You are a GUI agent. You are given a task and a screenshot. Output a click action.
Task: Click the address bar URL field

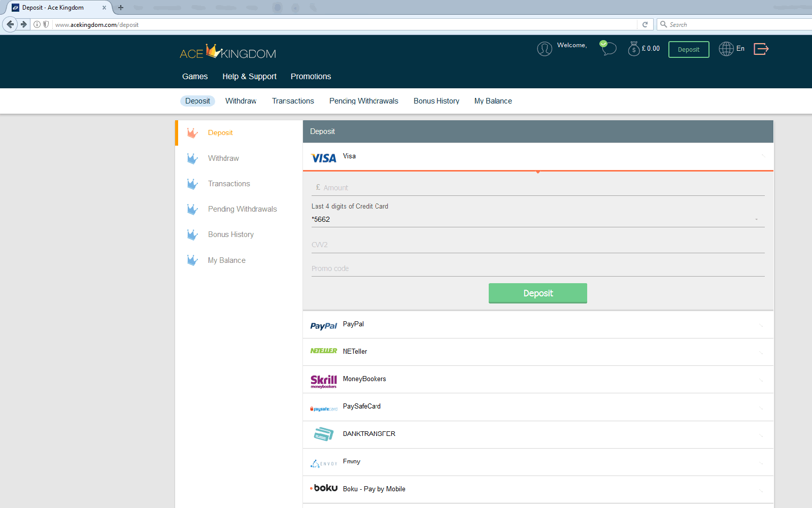click(x=345, y=24)
